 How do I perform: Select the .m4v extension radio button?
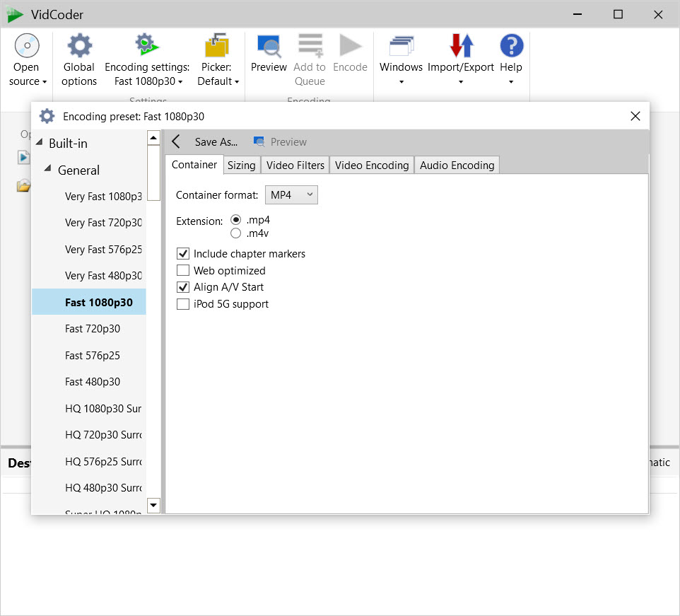(235, 233)
